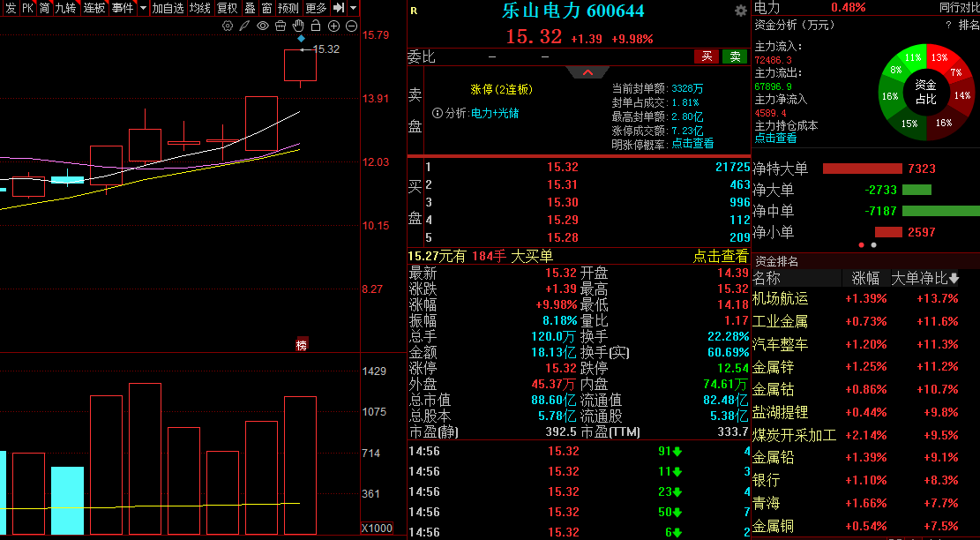Click the PK compare toolbar button
Viewport: 980px width, 540px height.
[27, 8]
